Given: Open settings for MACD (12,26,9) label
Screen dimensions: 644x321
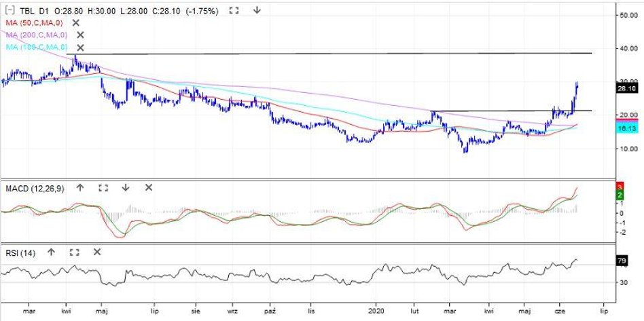Looking at the screenshot, I should tap(33, 188).
